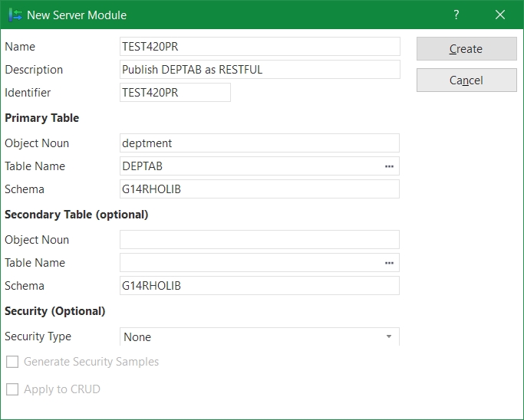
Task: Browse for the primary Table Name (ellipsis)
Action: (x=389, y=166)
